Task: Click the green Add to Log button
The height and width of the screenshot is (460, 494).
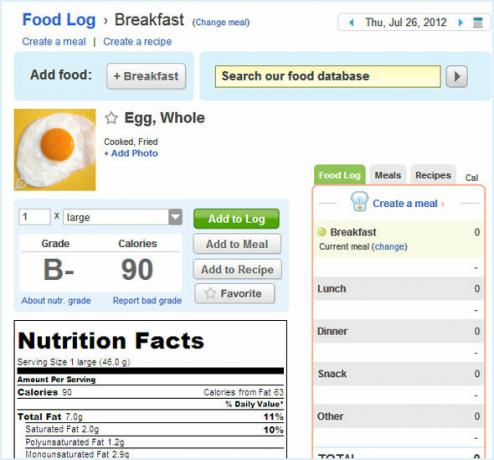Action: pyautogui.click(x=237, y=219)
